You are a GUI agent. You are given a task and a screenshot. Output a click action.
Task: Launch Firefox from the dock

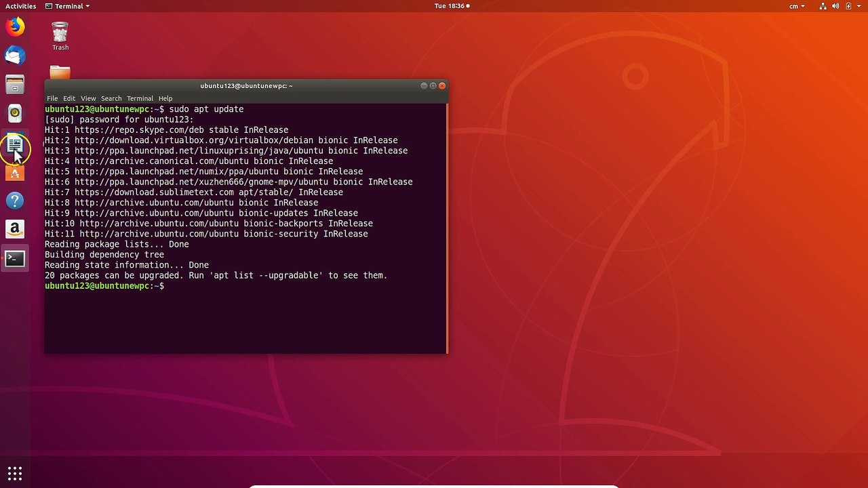(x=15, y=26)
